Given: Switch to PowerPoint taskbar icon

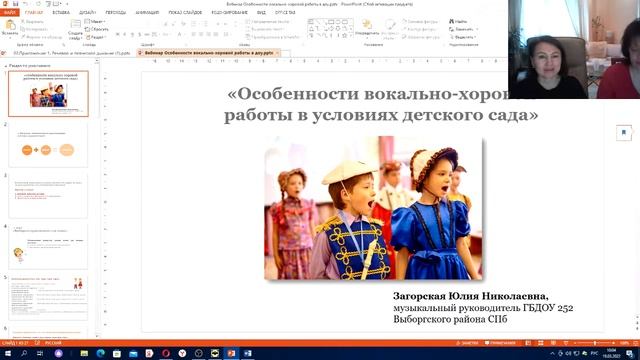Looking at the screenshot, I should 231,353.
